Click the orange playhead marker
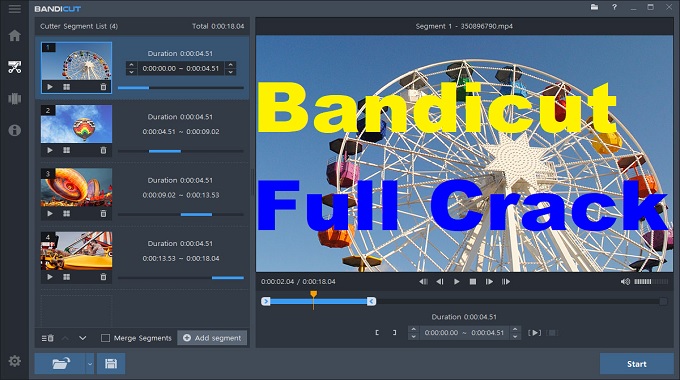Image resolution: width=680 pixels, height=380 pixels. pos(314,295)
